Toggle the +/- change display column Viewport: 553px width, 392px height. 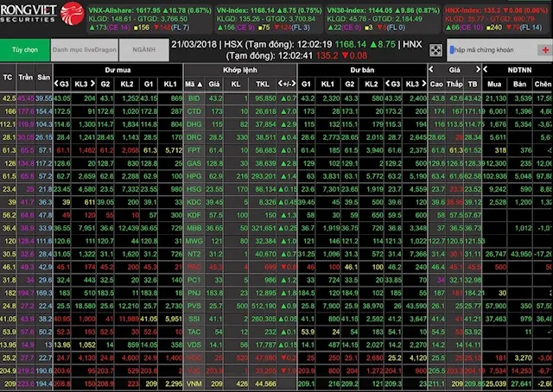point(284,84)
